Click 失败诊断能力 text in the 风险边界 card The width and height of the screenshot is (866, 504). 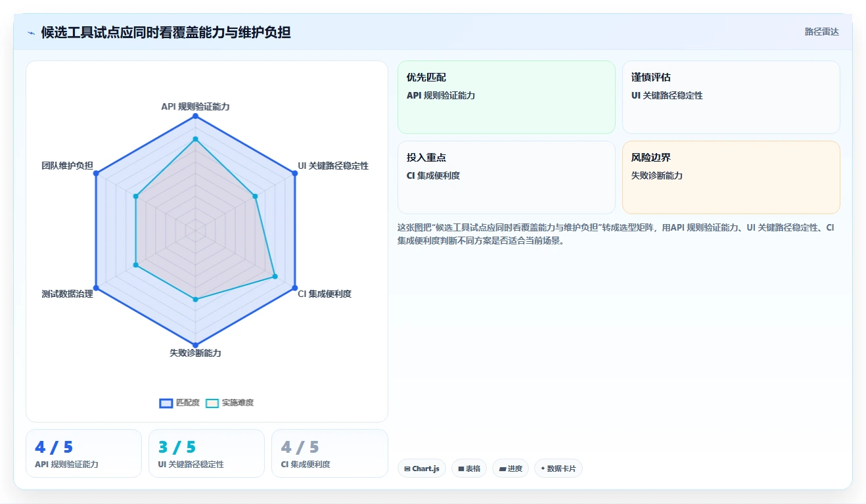click(x=657, y=175)
